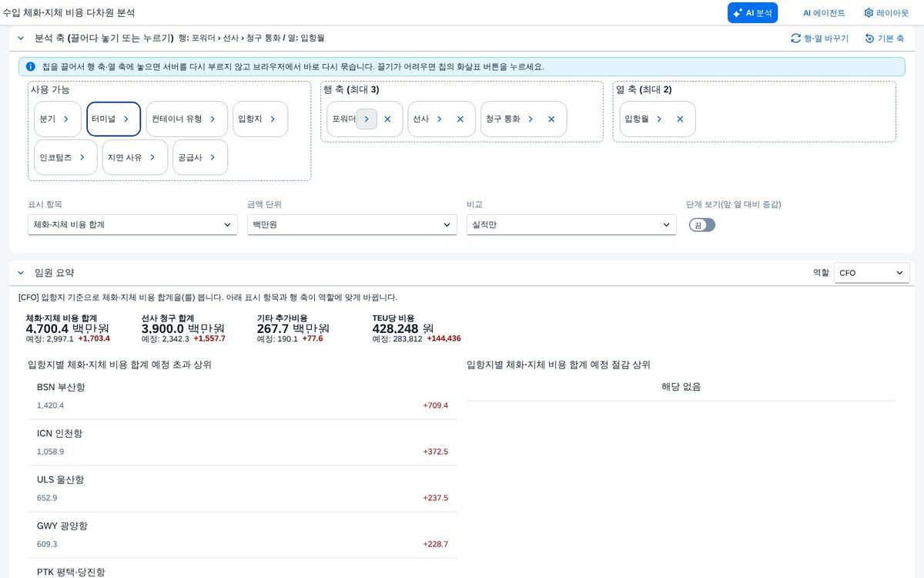Click arrow on the 인코텀즈 chip
The height and width of the screenshot is (578, 924).
(82, 157)
